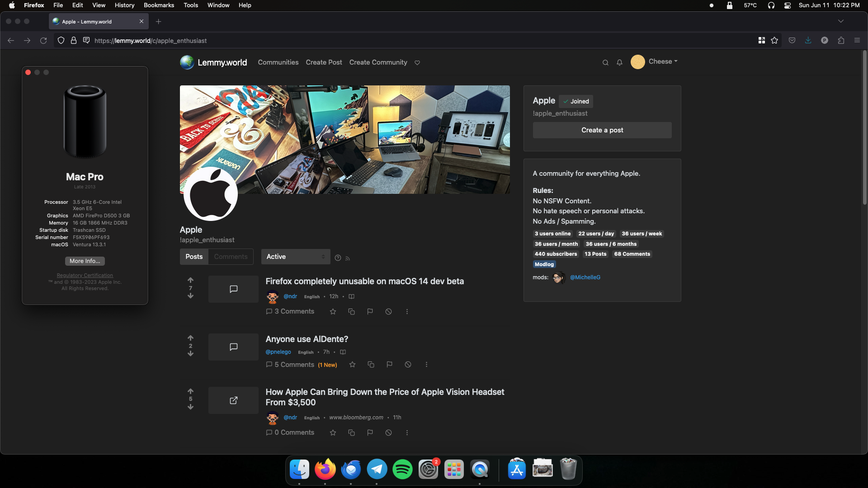Viewport: 868px width, 488px height.
Task: Open macOS Control Center in menu bar
Action: 787,5
